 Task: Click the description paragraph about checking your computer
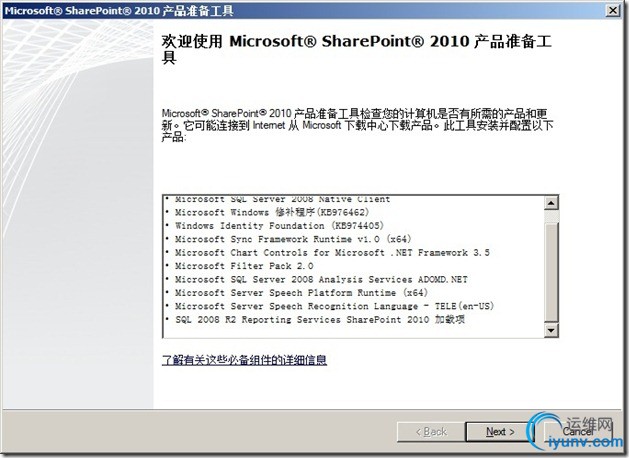tap(357, 125)
